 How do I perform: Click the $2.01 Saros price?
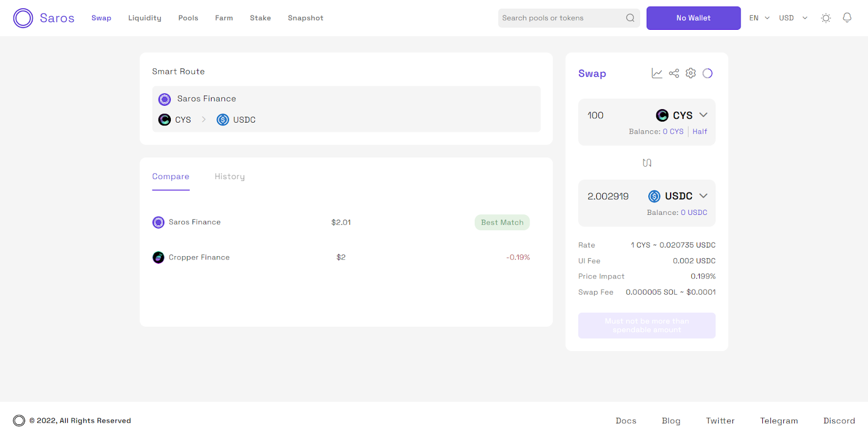point(341,223)
